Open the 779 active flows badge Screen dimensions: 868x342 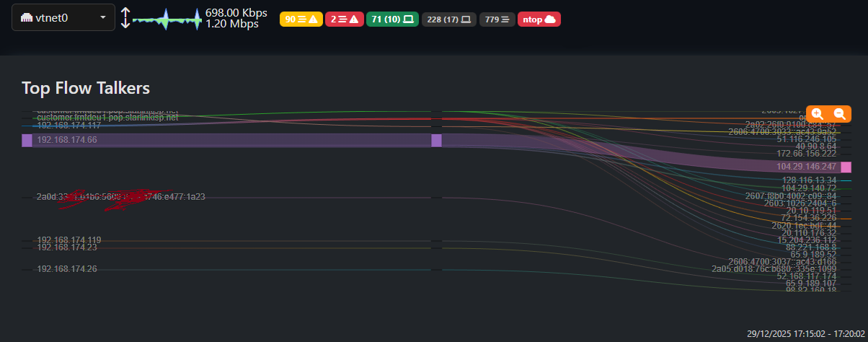497,19
